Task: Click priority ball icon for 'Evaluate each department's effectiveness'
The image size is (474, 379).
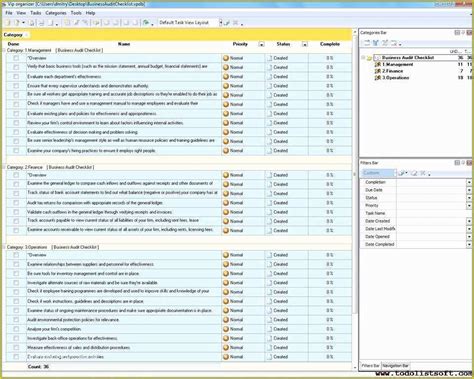Action: (x=226, y=77)
